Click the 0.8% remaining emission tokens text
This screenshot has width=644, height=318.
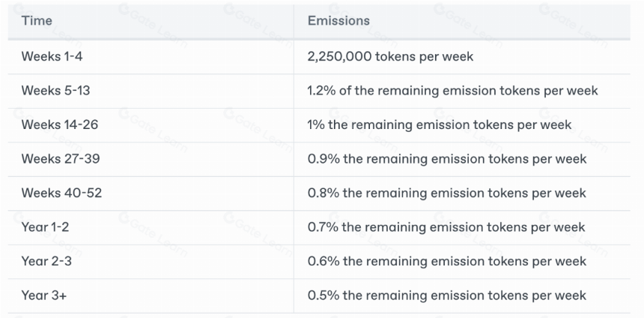447,193
